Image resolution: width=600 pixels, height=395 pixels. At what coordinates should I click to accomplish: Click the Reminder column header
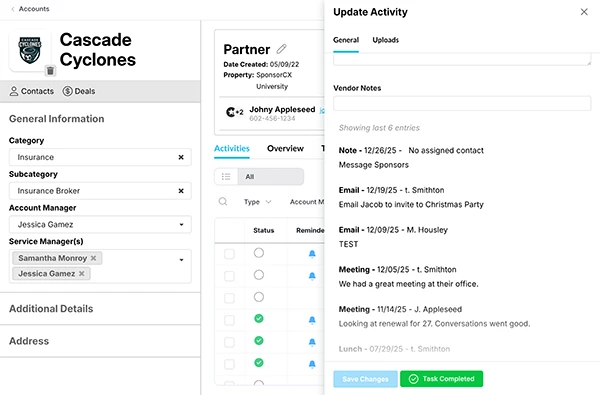tap(310, 230)
